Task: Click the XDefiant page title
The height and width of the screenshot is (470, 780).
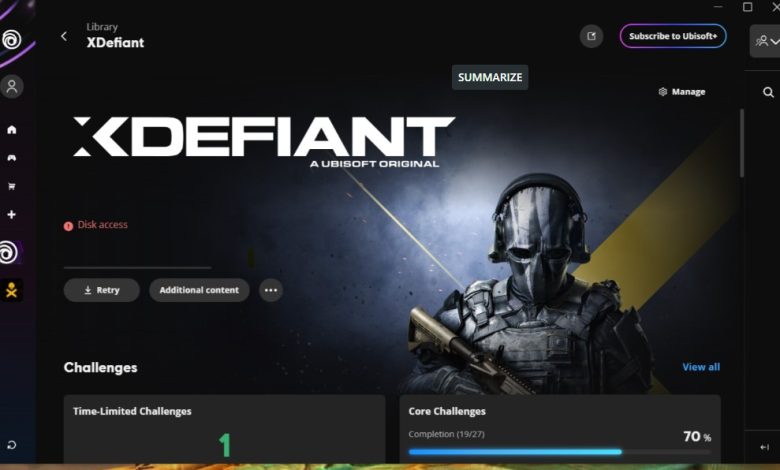Action: 115,43
